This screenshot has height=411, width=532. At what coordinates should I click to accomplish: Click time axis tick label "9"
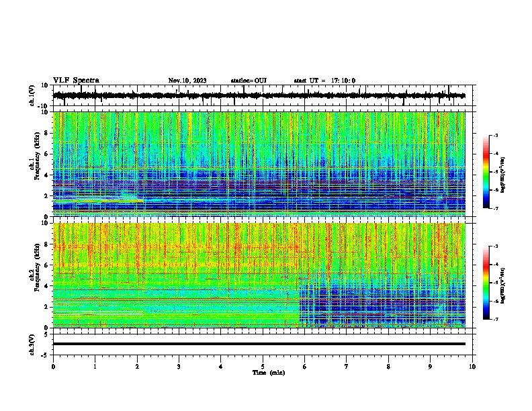pyautogui.click(x=430, y=367)
